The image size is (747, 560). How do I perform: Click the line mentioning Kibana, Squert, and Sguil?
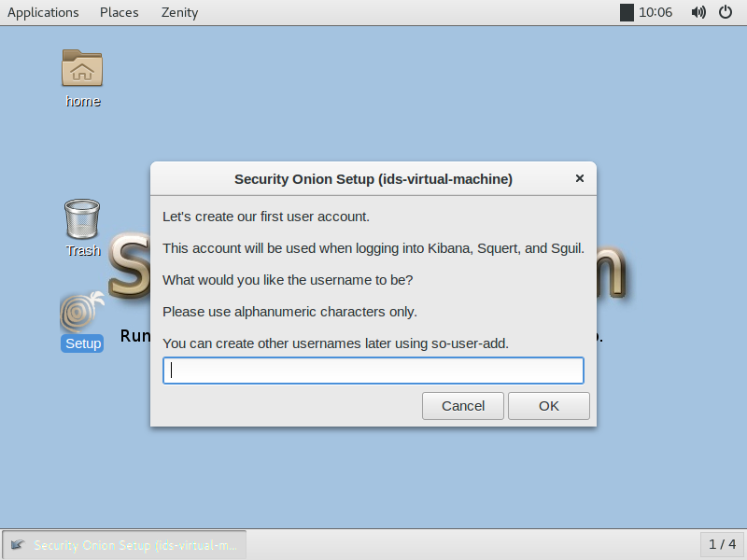[373, 248]
